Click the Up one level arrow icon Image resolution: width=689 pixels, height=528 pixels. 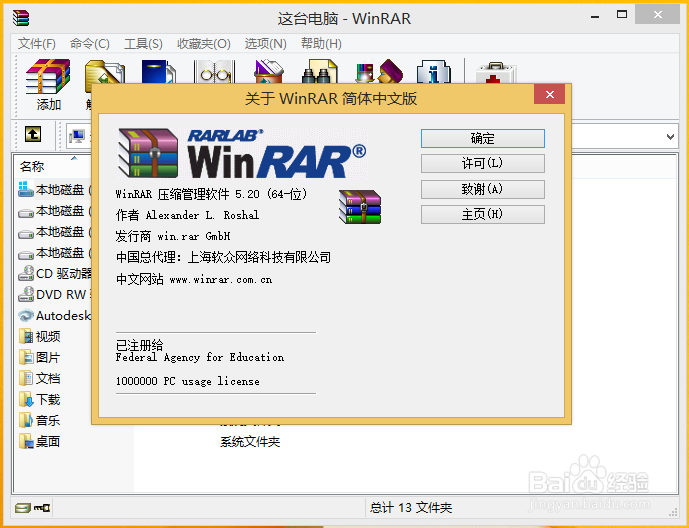click(x=33, y=134)
